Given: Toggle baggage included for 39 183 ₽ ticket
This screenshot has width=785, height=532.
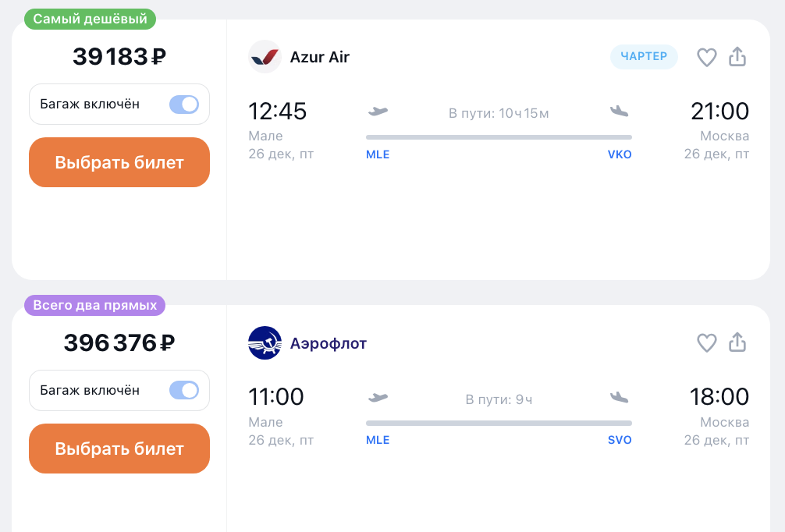Looking at the screenshot, I should click(x=184, y=104).
